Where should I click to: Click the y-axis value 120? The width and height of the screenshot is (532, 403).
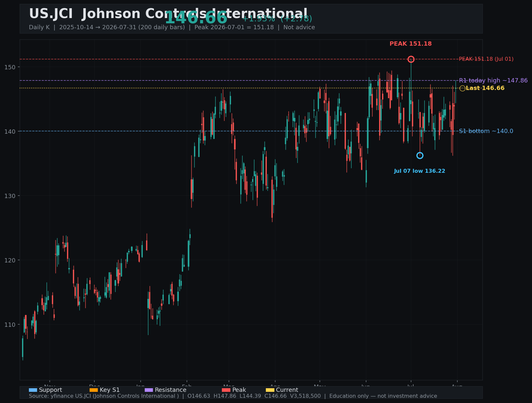[10, 260]
